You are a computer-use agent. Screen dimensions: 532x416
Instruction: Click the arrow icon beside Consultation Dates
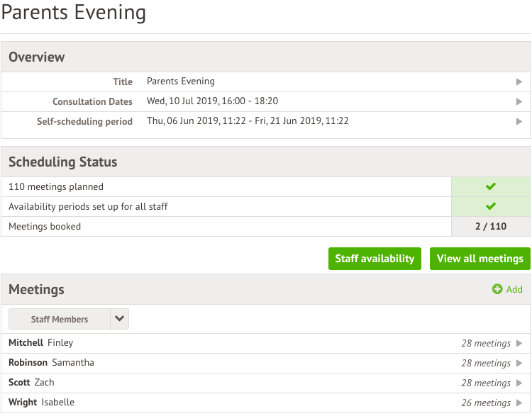point(519,102)
